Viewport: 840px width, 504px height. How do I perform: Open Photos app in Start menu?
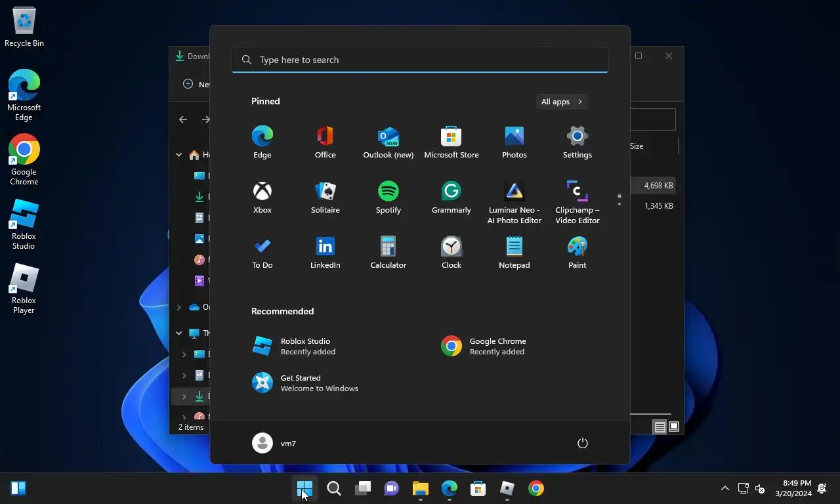click(514, 142)
